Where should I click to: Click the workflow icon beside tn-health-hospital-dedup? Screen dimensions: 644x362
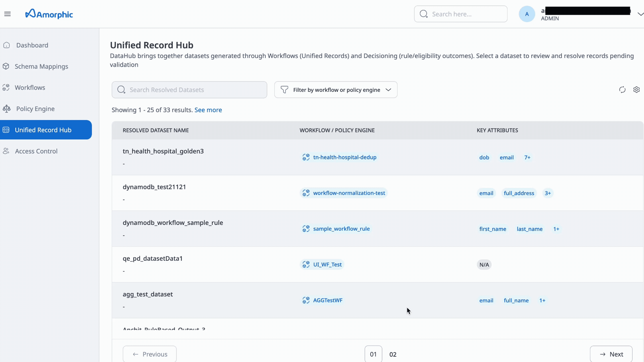(306, 157)
